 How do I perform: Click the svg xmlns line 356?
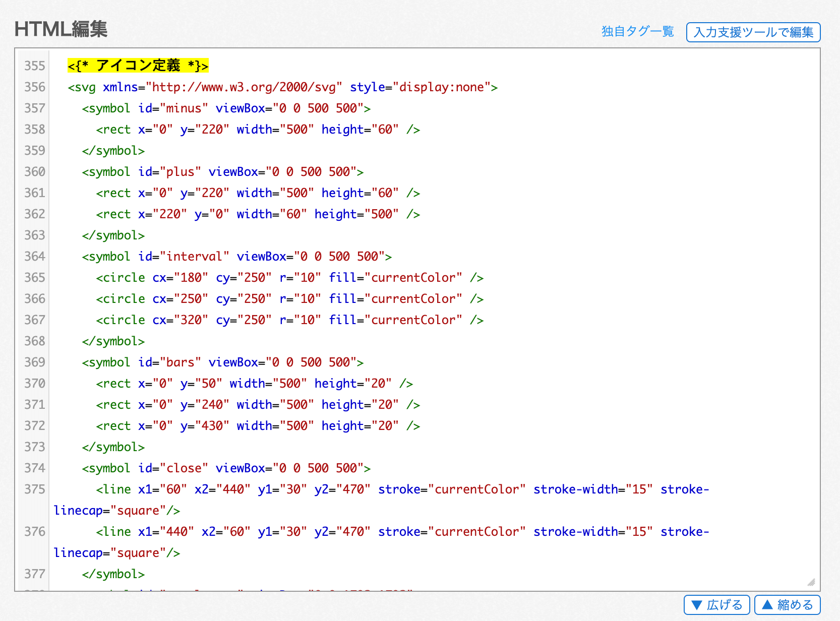283,87
